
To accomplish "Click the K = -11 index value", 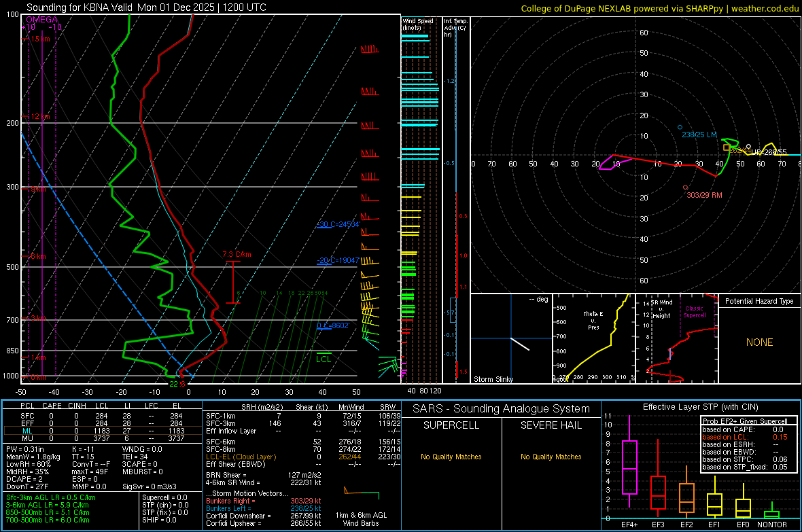I will pos(83,449).
